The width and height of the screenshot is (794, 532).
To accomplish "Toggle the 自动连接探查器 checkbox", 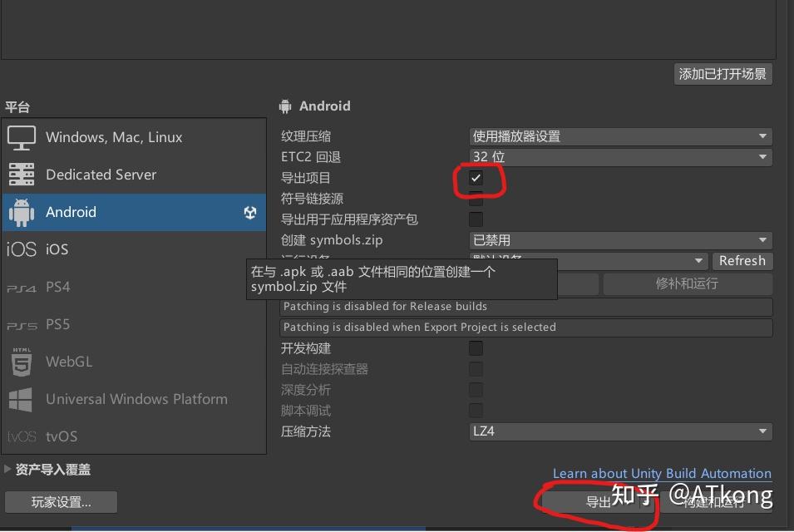I will 476,369.
